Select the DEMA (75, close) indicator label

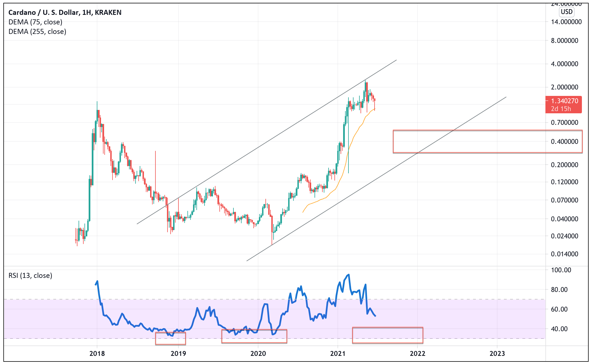(35, 22)
